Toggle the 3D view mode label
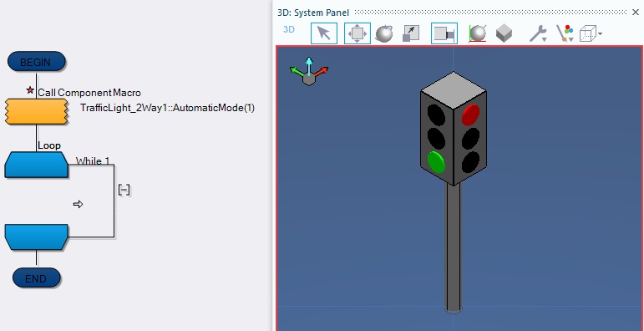This screenshot has width=644, height=331. (289, 29)
